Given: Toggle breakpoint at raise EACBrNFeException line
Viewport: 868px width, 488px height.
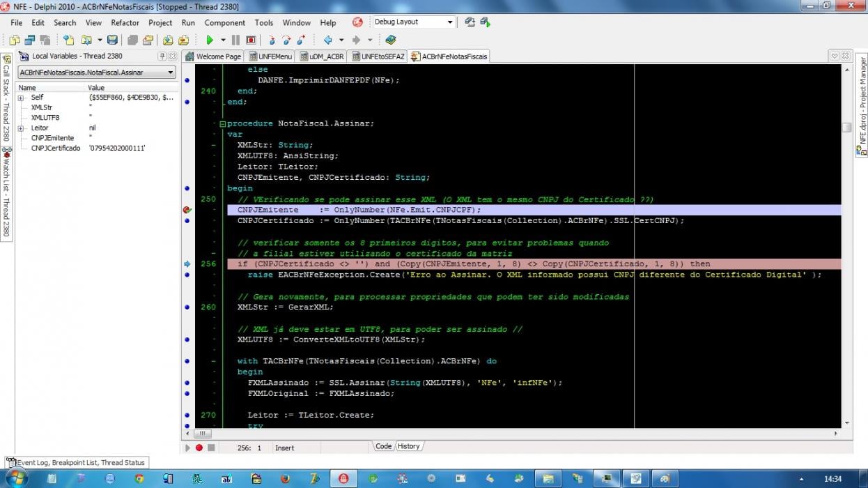Looking at the screenshot, I should pyautogui.click(x=187, y=275).
